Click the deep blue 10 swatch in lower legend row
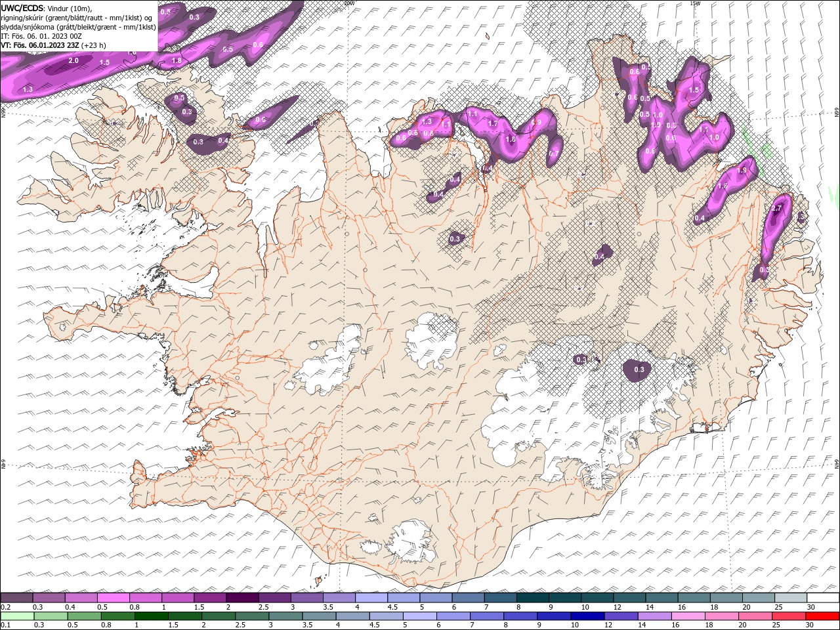 point(587,616)
